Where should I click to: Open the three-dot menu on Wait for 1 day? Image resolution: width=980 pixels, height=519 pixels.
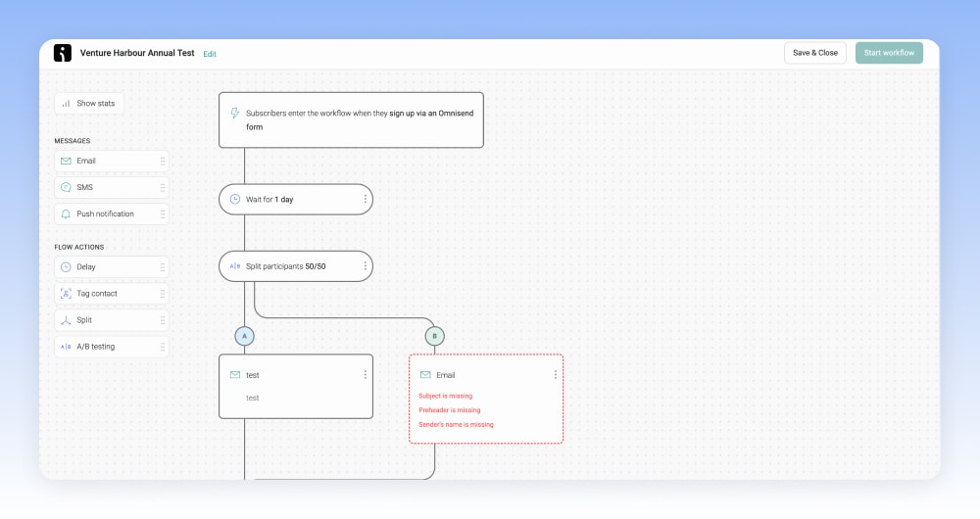(x=365, y=199)
